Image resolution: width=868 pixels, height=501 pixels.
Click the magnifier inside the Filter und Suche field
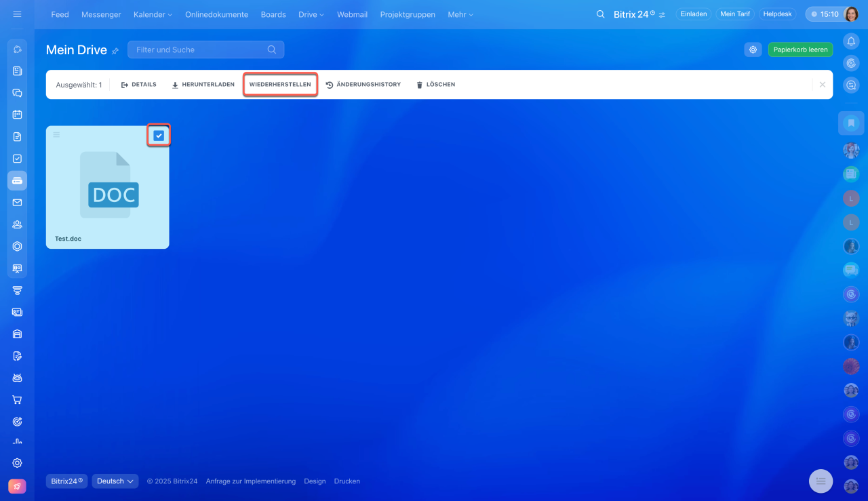click(x=272, y=49)
